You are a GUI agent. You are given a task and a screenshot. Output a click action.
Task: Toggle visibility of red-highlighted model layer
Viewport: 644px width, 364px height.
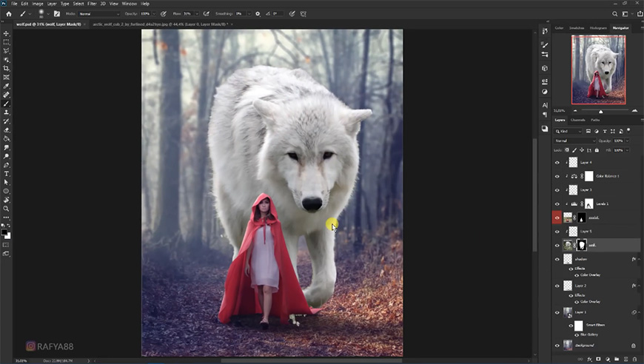[x=557, y=218]
